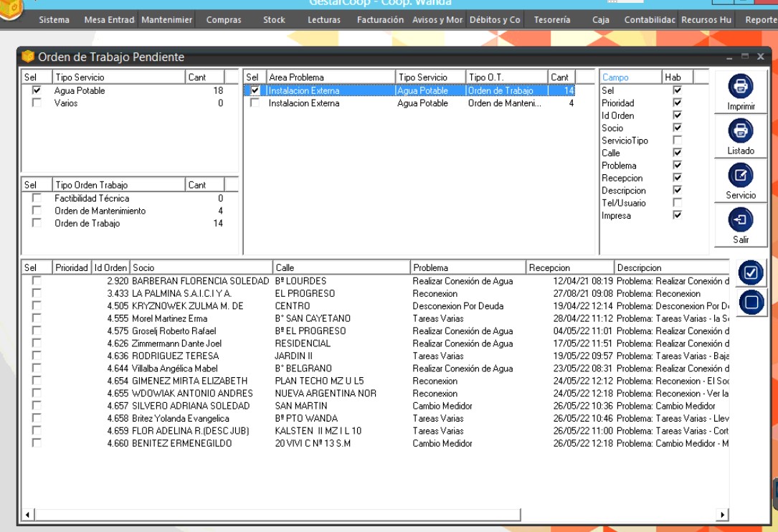Viewport: 778px width, 532px height.
Task: Click the deselect-all empty square icon button
Action: [751, 303]
